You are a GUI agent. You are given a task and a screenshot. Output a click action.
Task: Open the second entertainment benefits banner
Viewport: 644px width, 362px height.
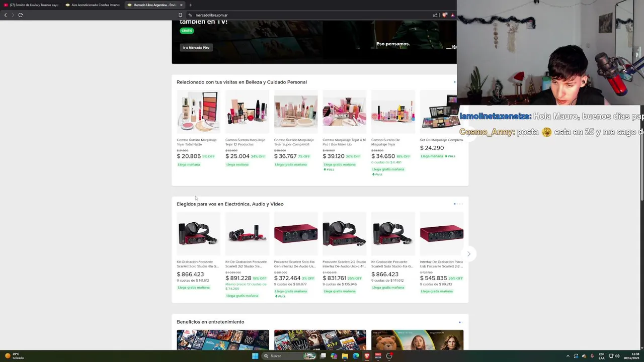(x=320, y=340)
